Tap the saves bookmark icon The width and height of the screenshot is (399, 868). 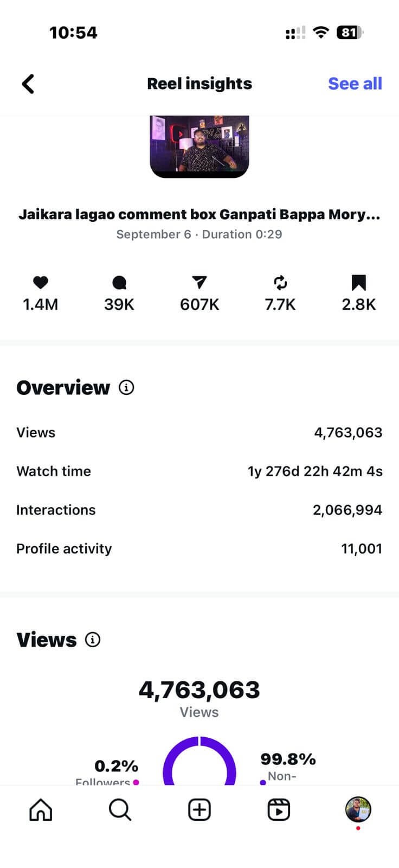point(359,282)
